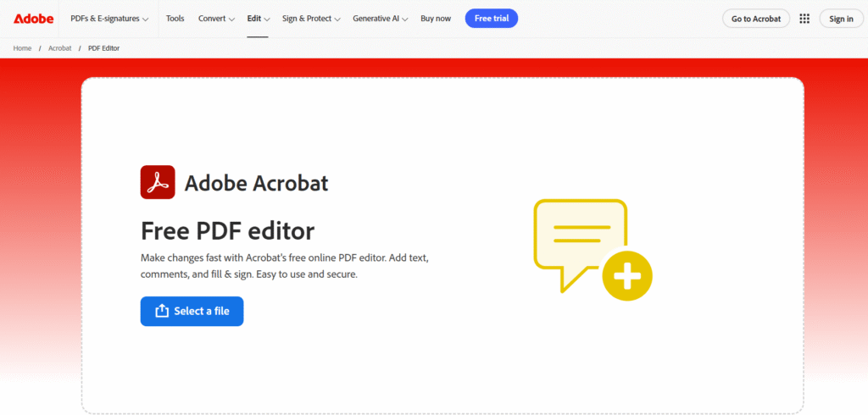The width and height of the screenshot is (868, 415).
Task: Expand the PDFs & E-signatures menu
Action: [109, 19]
